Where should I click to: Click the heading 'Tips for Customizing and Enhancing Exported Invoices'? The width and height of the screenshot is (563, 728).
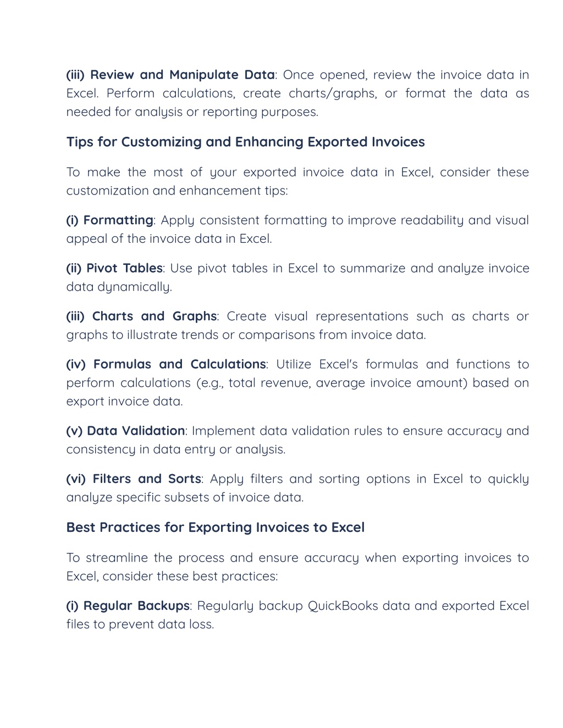[x=245, y=142]
